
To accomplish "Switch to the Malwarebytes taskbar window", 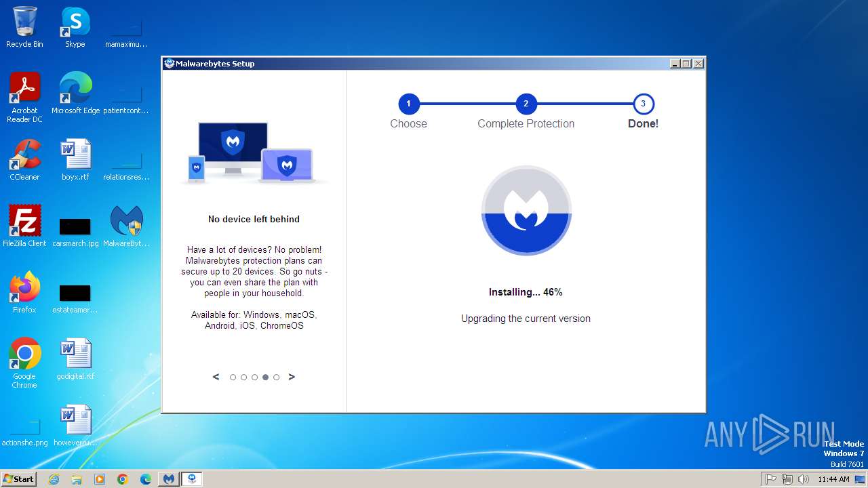I will coord(169,479).
